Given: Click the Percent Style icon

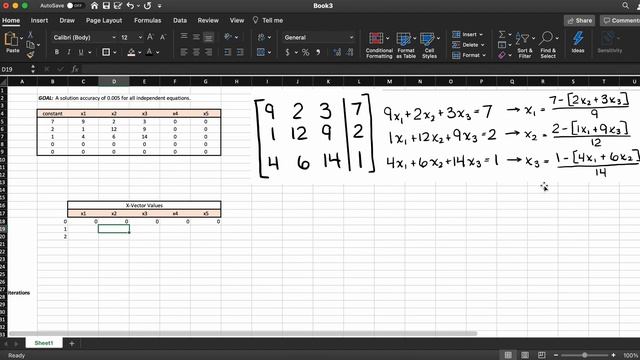Looking at the screenshot, I should click(x=305, y=52).
